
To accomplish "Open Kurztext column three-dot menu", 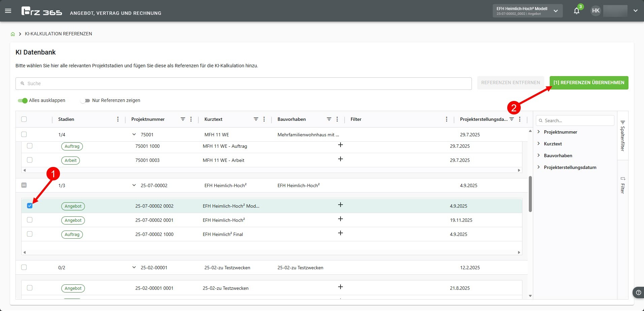I will click(264, 119).
